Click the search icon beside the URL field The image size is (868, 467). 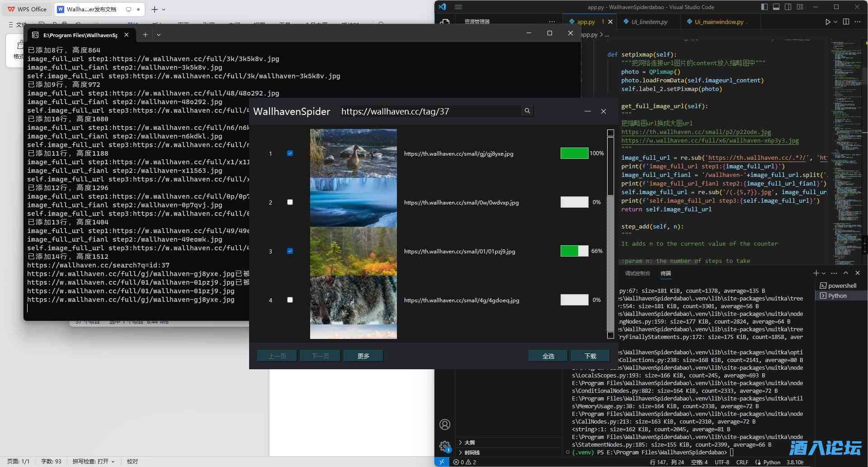(527, 111)
